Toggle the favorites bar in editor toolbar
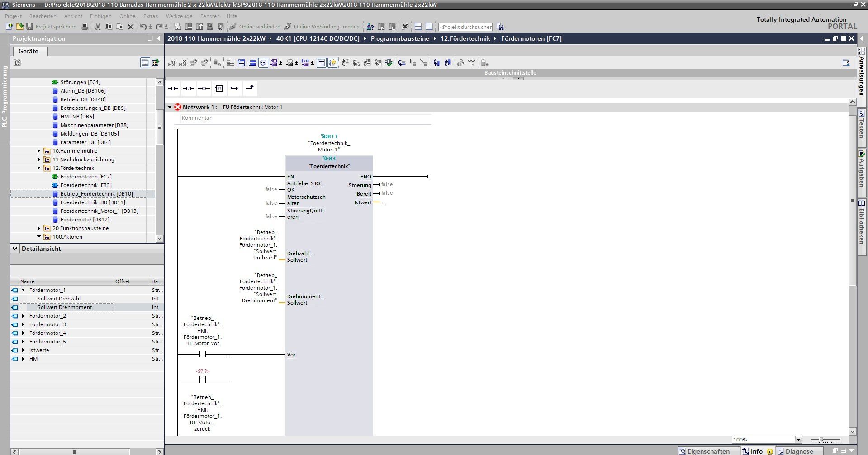 tap(332, 63)
